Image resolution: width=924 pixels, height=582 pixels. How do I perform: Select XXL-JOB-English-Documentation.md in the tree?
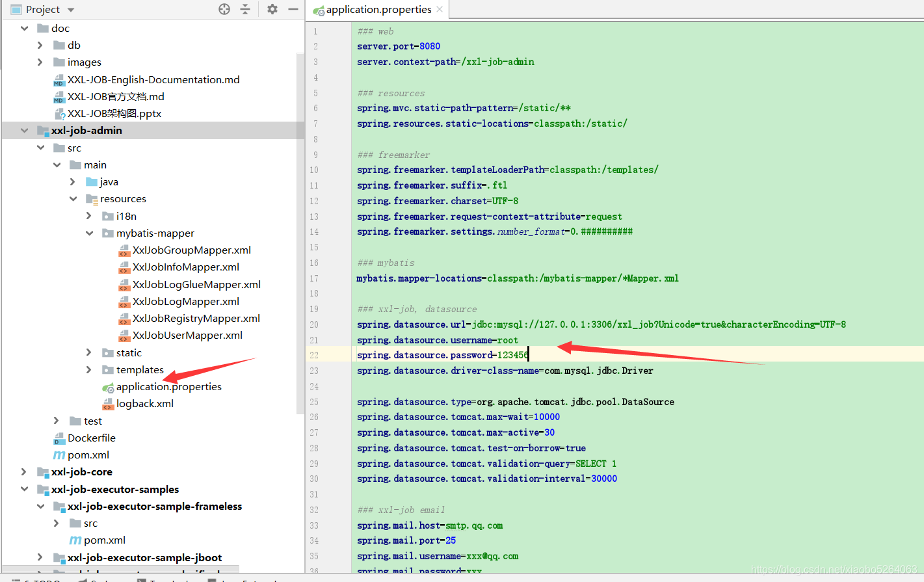click(153, 79)
